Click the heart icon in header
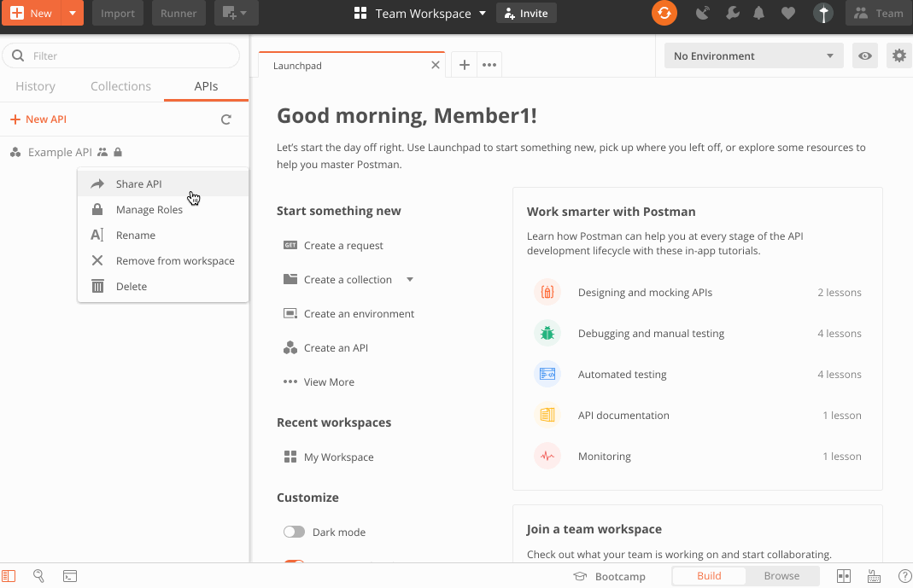 pos(787,13)
